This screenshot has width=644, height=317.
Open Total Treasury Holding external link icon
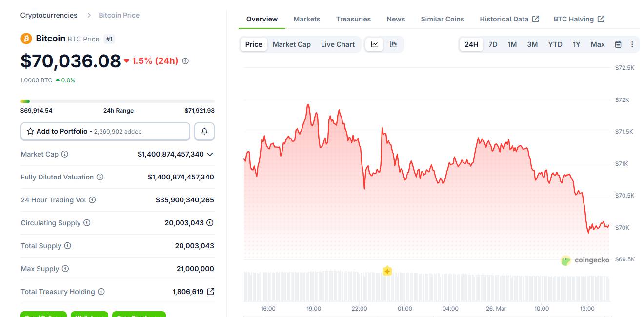click(211, 292)
